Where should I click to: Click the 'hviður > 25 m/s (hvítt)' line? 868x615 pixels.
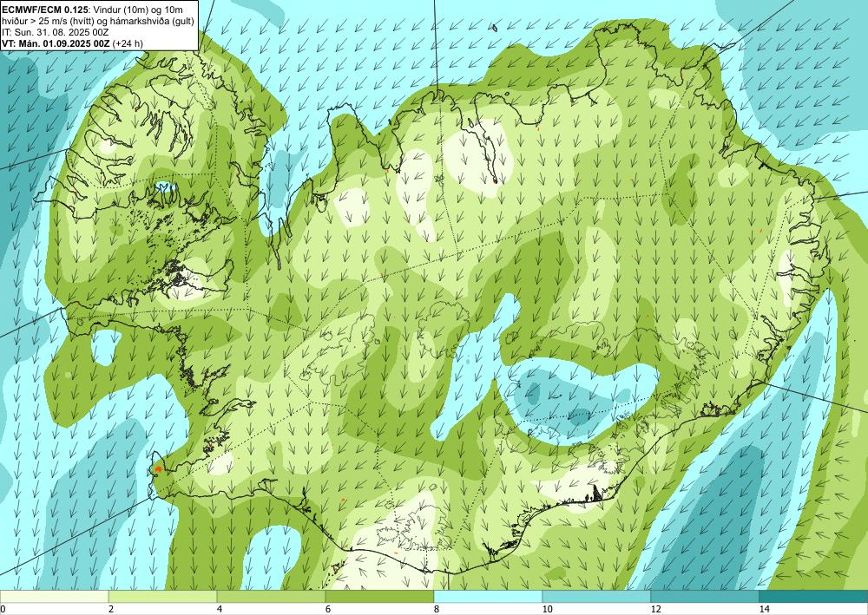[99, 21]
